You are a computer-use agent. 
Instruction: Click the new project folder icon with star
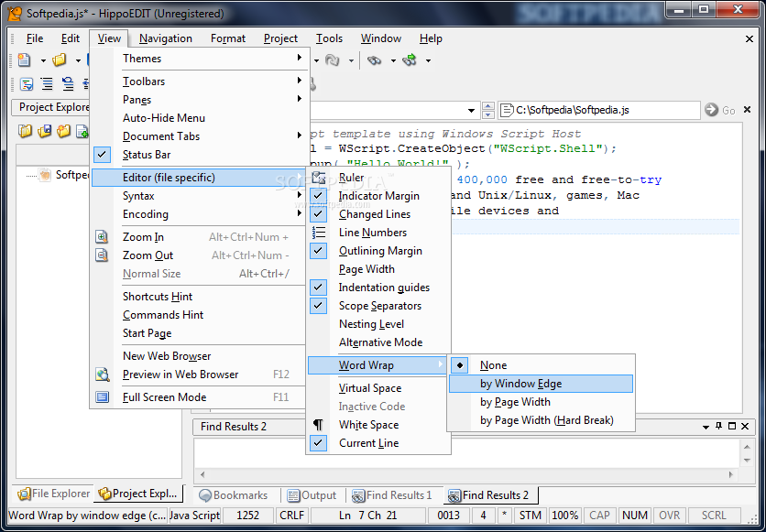63,131
